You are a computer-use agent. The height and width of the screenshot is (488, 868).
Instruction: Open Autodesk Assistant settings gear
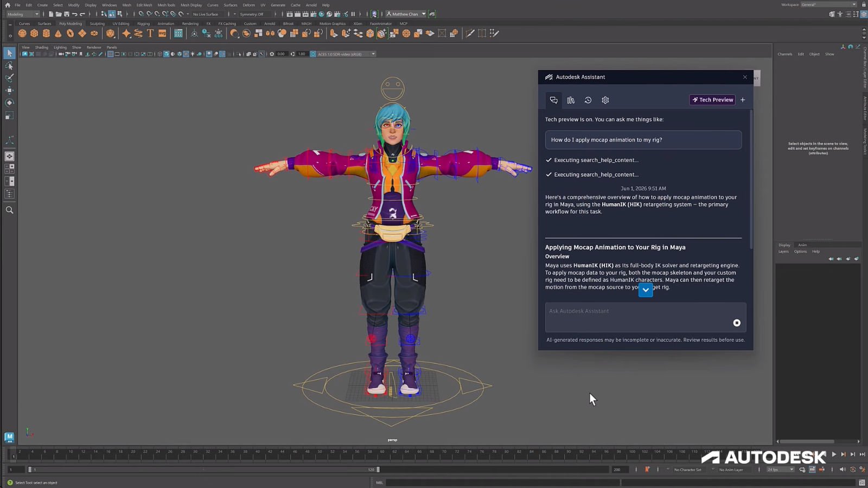click(x=605, y=100)
